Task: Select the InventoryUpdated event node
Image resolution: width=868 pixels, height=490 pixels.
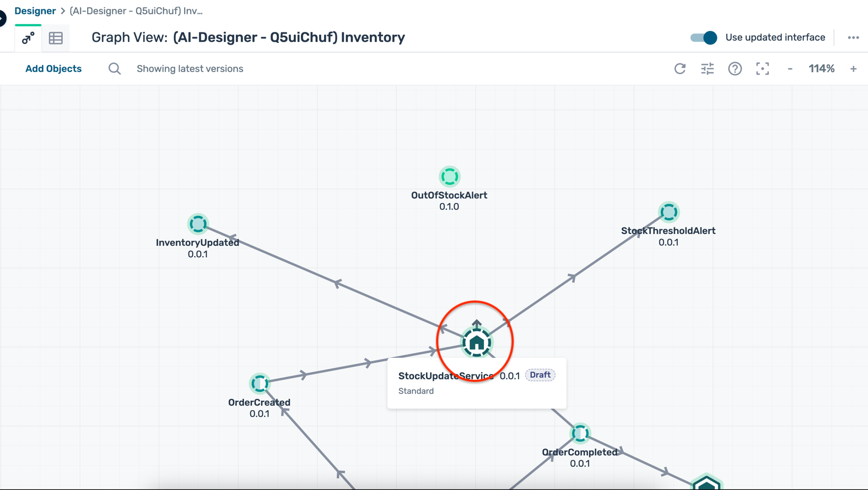Action: [x=198, y=224]
